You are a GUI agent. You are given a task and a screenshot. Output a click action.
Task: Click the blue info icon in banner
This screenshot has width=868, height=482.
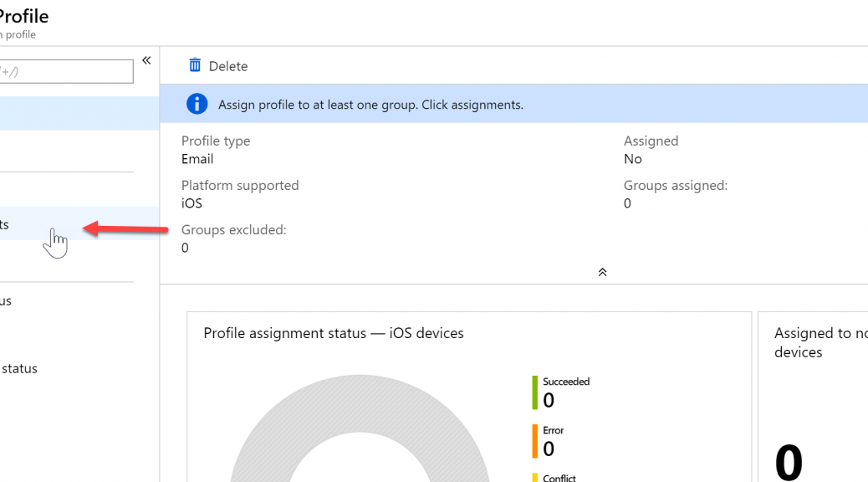pos(197,104)
